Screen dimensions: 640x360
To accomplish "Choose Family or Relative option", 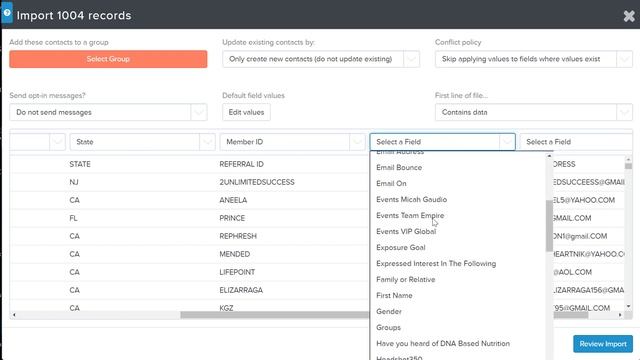I will tap(405, 280).
